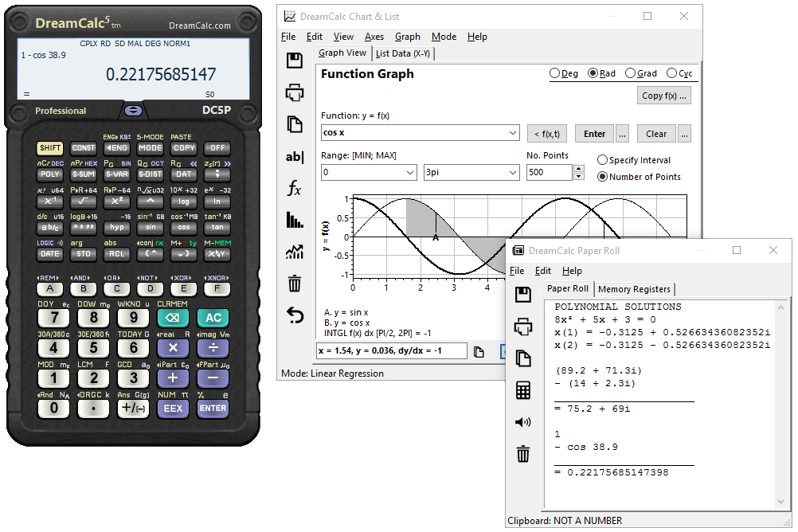Click the EEX key on the calculator
The width and height of the screenshot is (798, 532).
(x=173, y=409)
